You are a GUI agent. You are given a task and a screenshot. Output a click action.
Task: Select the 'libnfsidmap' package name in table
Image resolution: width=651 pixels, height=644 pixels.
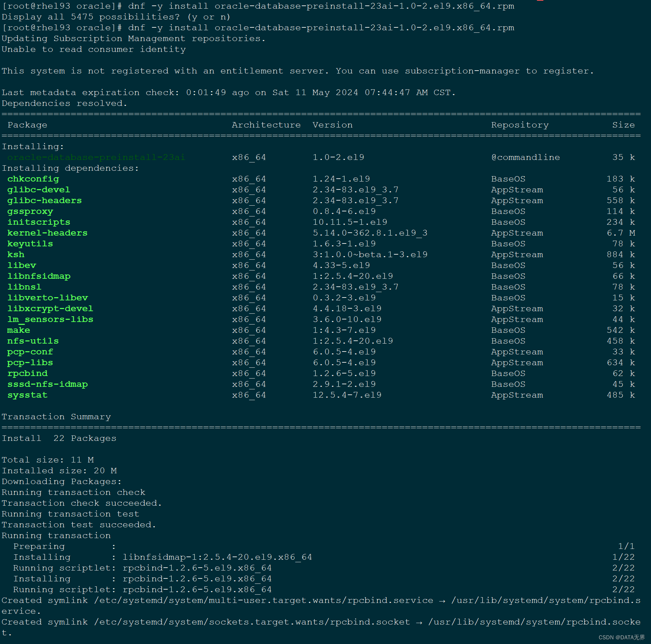point(39,276)
